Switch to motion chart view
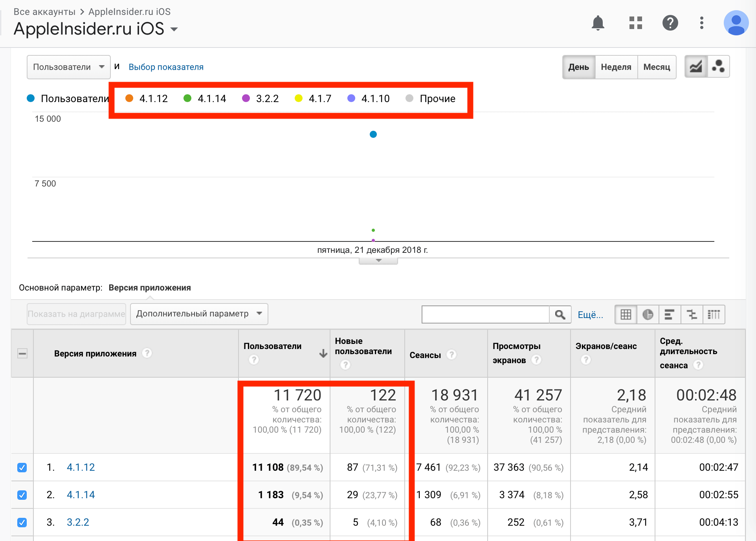The height and width of the screenshot is (541, 756). pos(718,67)
